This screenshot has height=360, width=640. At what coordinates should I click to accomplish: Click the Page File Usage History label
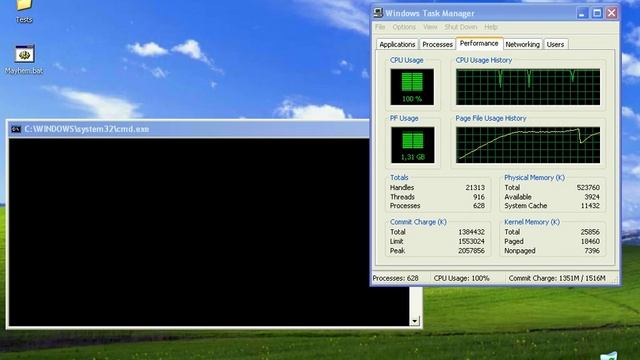[x=491, y=118]
